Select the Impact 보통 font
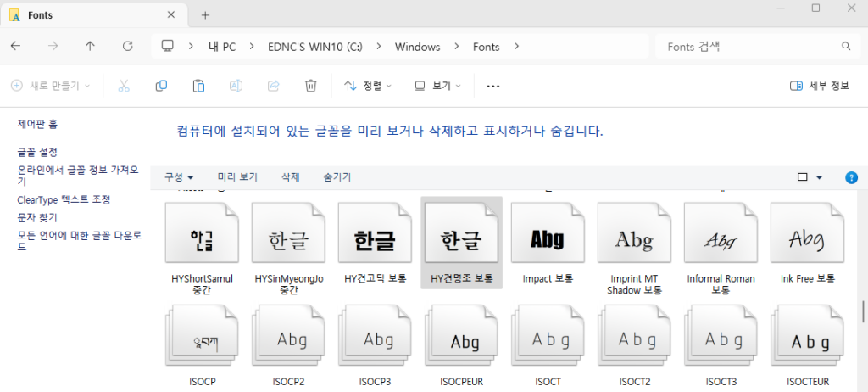Screen dimensions: 868x392 pos(548,243)
